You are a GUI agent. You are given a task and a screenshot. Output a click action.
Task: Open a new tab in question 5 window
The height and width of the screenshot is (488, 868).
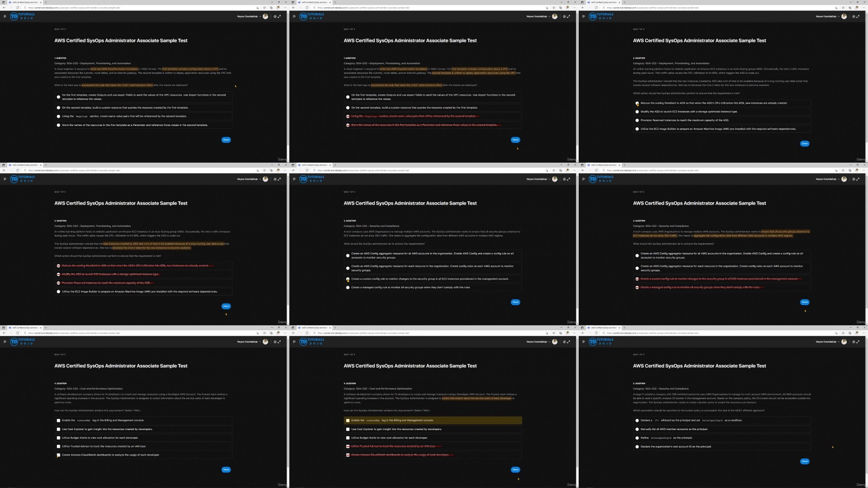coord(624,328)
